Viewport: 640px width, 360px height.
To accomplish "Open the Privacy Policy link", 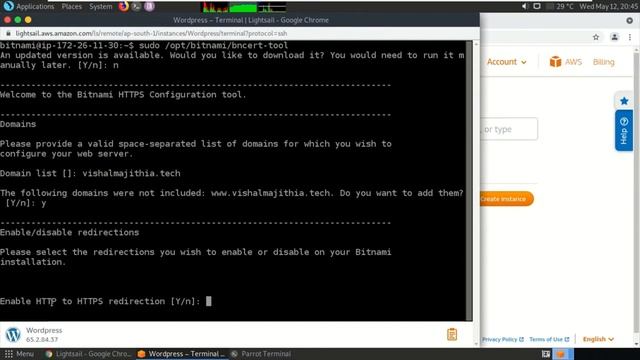I will [x=502, y=339].
